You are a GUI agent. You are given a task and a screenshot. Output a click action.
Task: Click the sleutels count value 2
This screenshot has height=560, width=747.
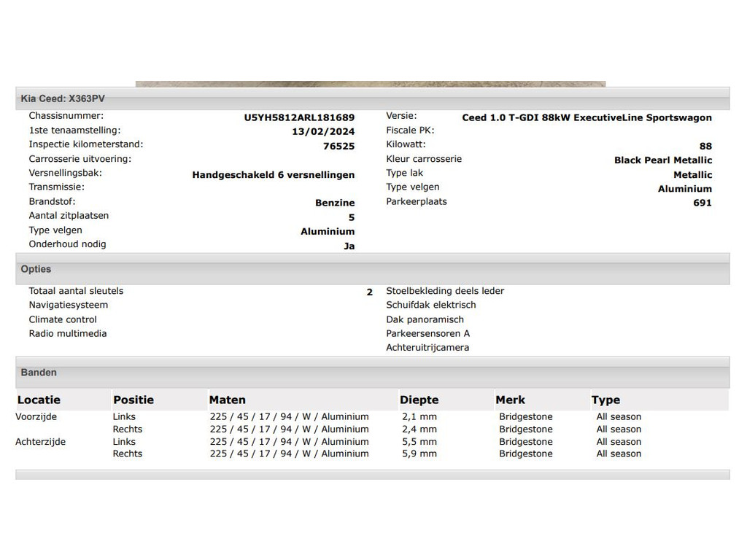[370, 292]
